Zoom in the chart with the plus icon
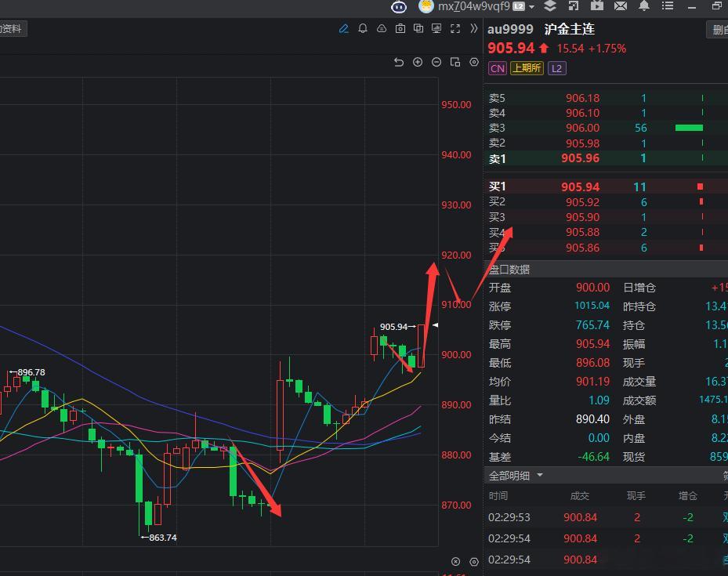Viewport: 728px width, 576px height. 418,62
